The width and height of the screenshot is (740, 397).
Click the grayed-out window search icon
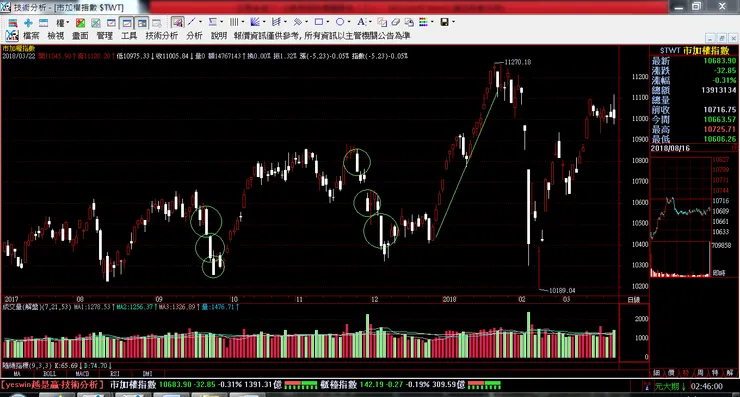coord(157,23)
